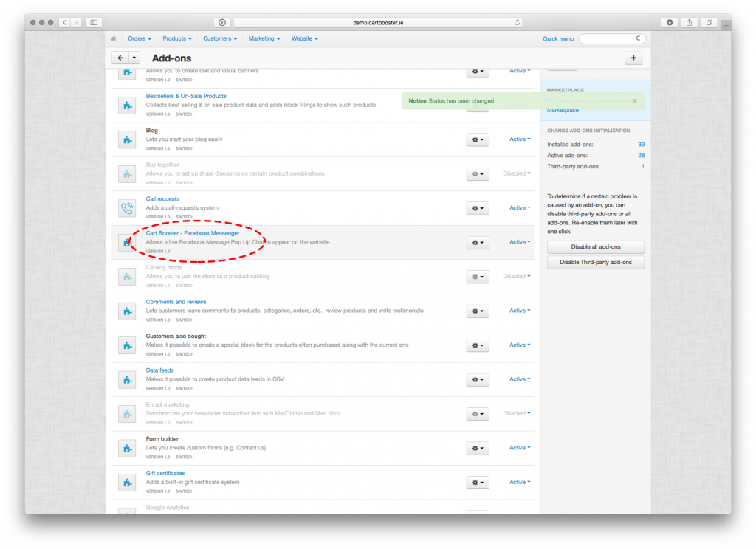Change Gift certificates Active status
Screen dimensions: 756x549
(x=520, y=482)
